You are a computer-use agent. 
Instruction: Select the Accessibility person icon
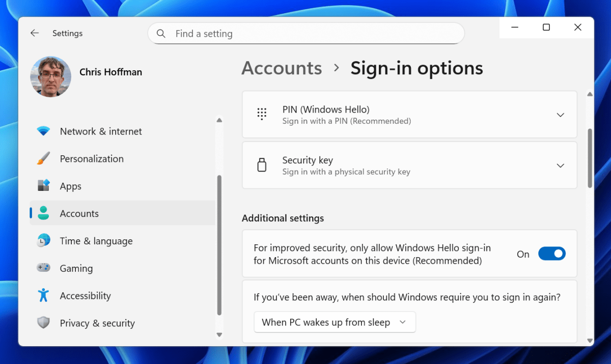coord(44,296)
